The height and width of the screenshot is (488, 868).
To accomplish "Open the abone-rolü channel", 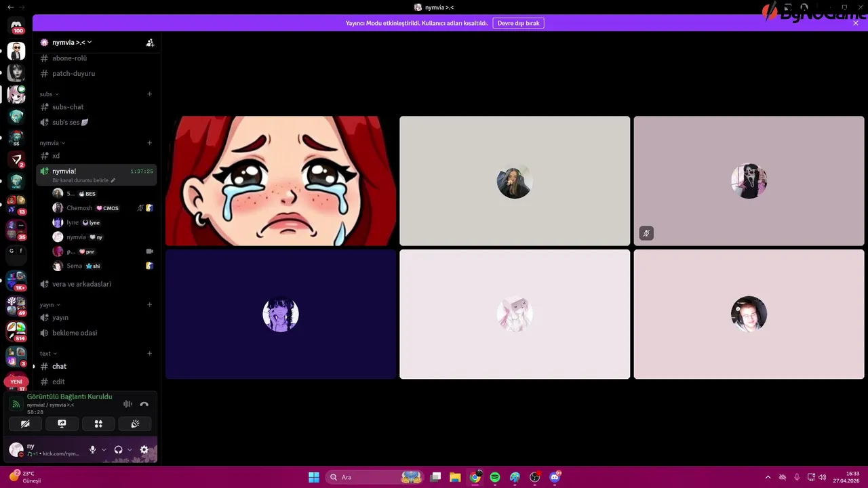I will (96, 58).
